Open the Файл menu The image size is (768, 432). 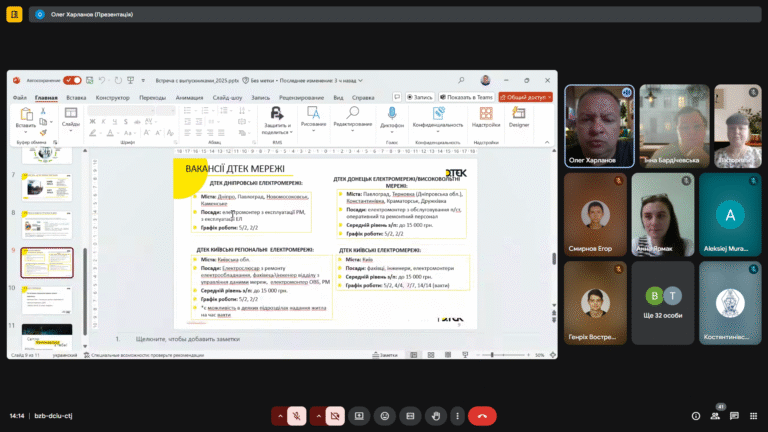coord(20,97)
